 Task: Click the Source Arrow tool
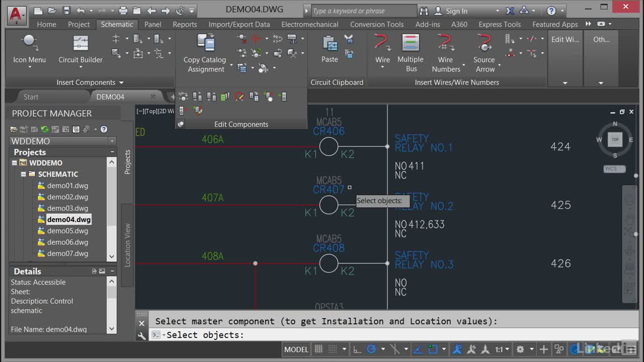(485, 53)
